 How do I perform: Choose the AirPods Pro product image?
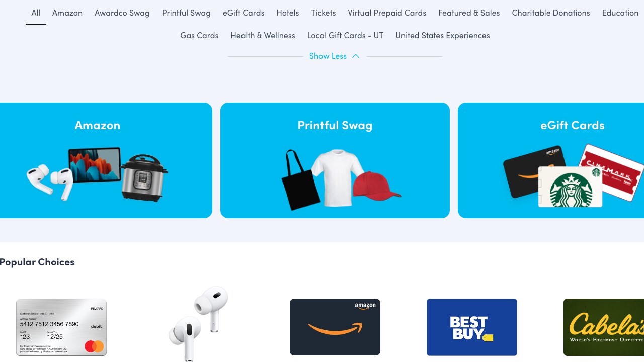[x=198, y=324]
